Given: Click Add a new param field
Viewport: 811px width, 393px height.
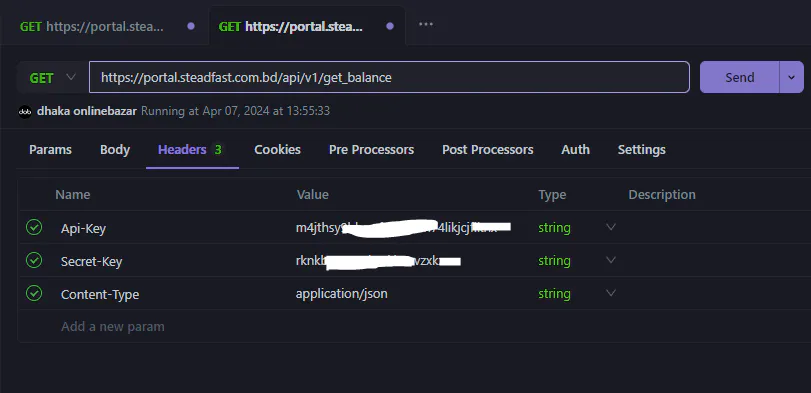Looking at the screenshot, I should [113, 327].
